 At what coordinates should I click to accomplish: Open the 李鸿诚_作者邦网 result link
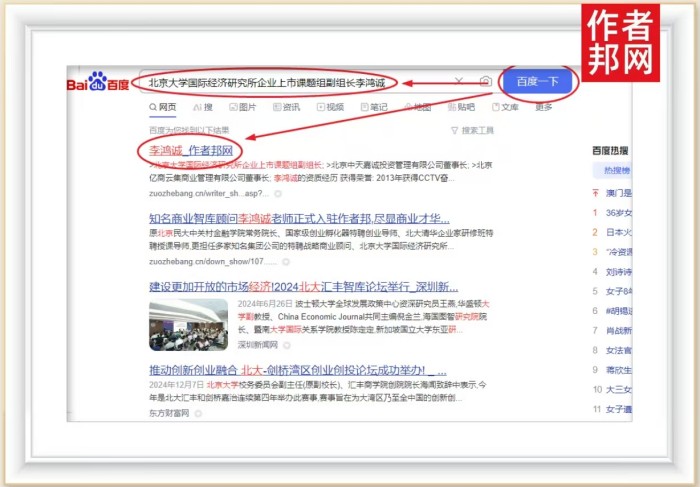pyautogui.click(x=191, y=150)
